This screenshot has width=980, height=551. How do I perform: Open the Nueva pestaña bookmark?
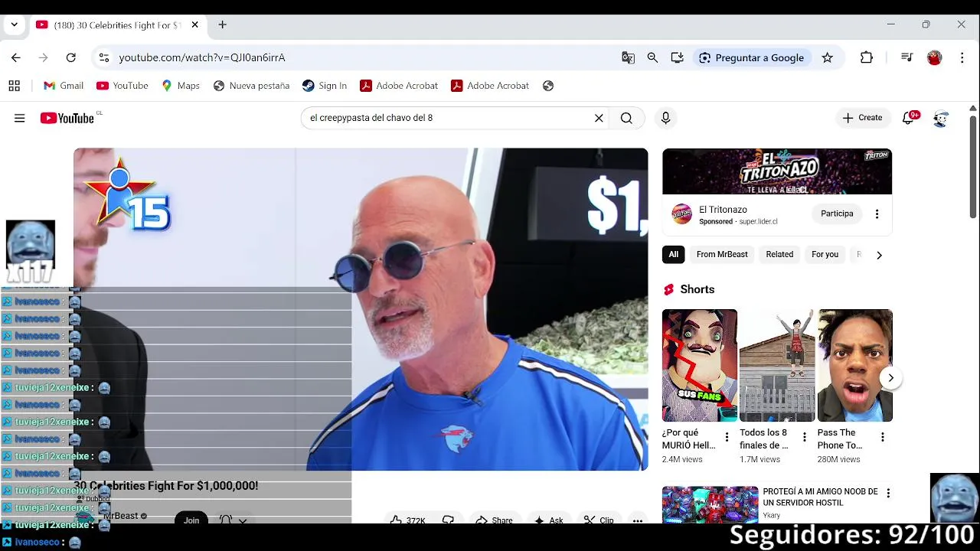251,86
